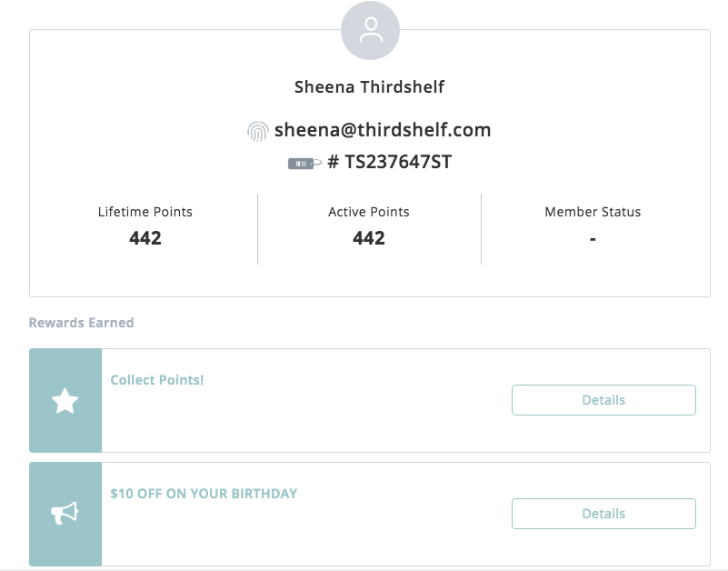Select the $10 OFF ON YOUR BIRTHDAY title
Viewport: 728px width, 571px height.
coord(204,494)
